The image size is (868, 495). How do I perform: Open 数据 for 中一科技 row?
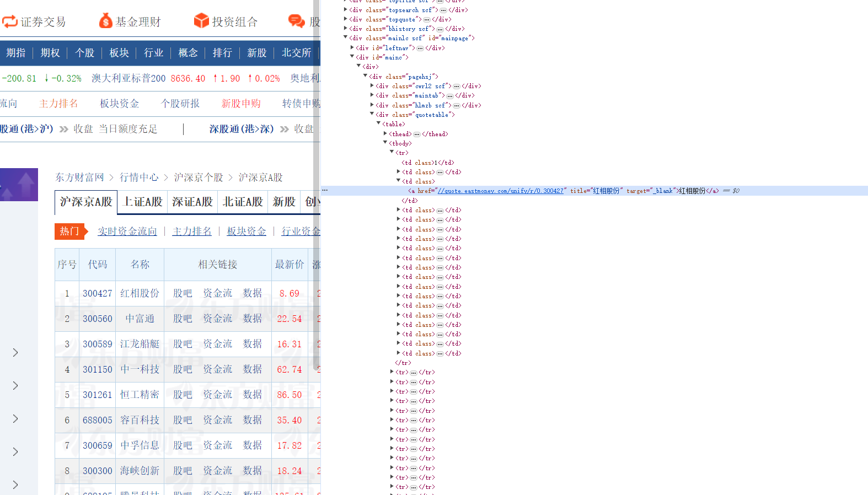tap(253, 369)
